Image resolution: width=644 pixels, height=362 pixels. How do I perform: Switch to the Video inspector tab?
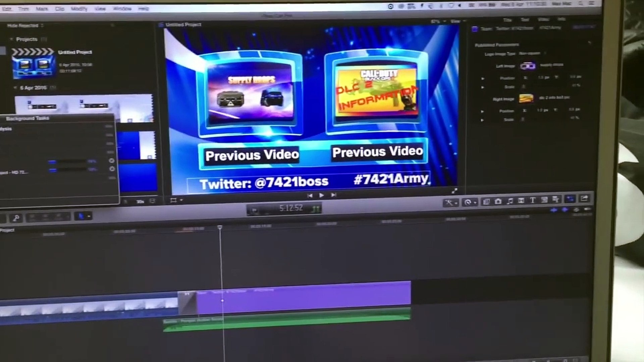pos(543,19)
